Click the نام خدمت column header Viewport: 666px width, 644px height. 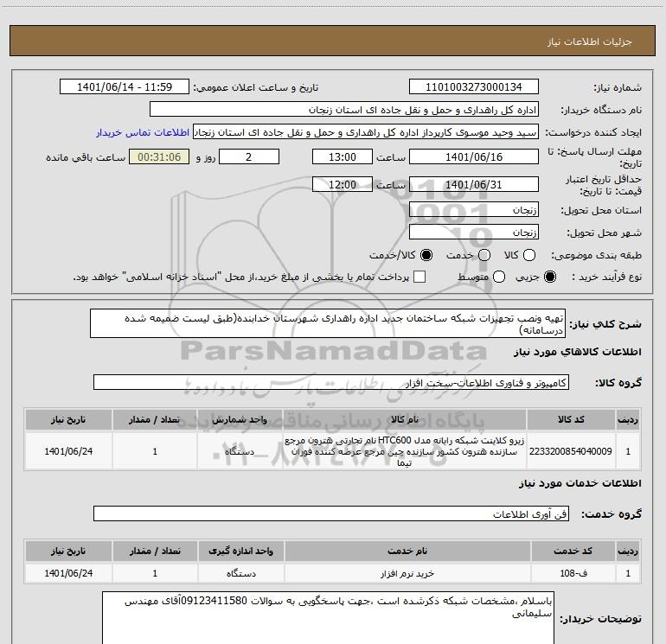[x=407, y=551]
